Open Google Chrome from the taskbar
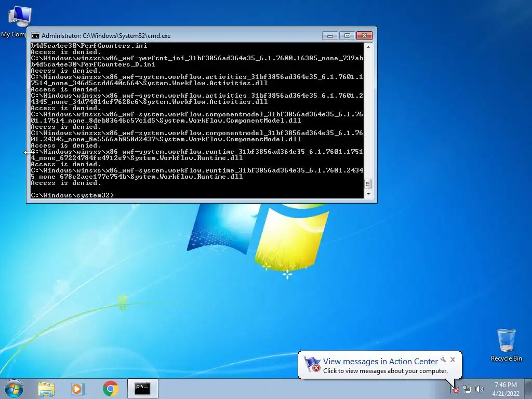The width and height of the screenshot is (532, 399). pos(110,389)
